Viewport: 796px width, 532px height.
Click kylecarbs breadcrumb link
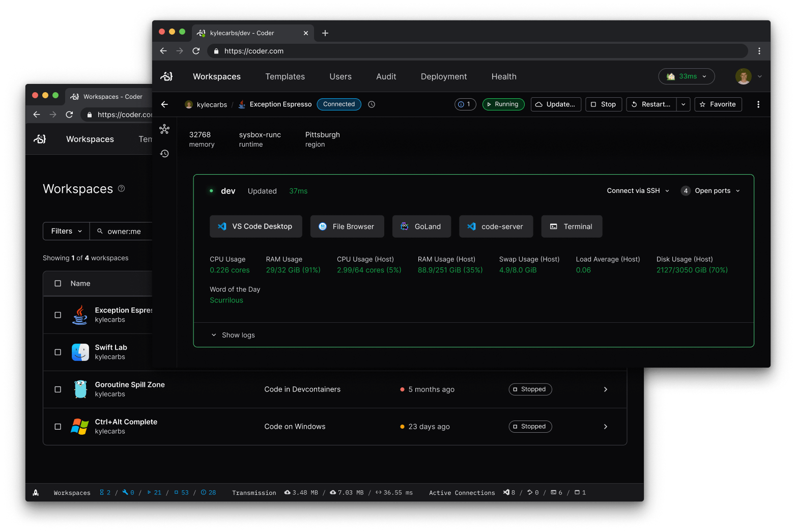pyautogui.click(x=206, y=104)
